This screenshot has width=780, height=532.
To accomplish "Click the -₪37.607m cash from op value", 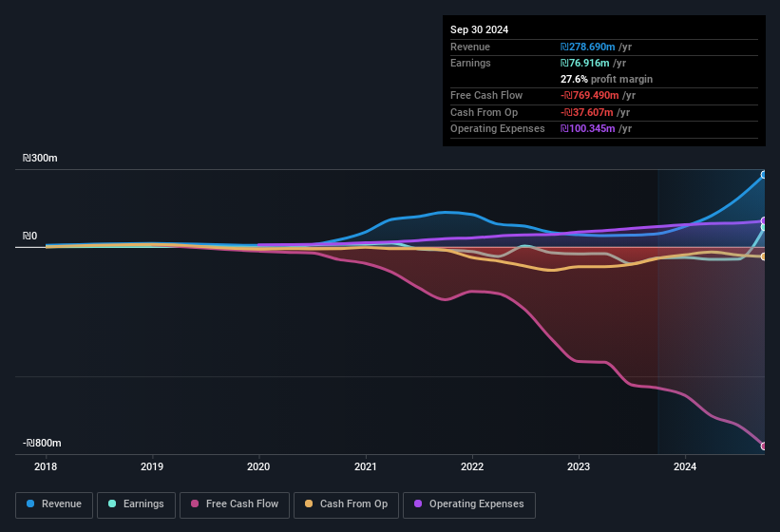I will (x=586, y=112).
